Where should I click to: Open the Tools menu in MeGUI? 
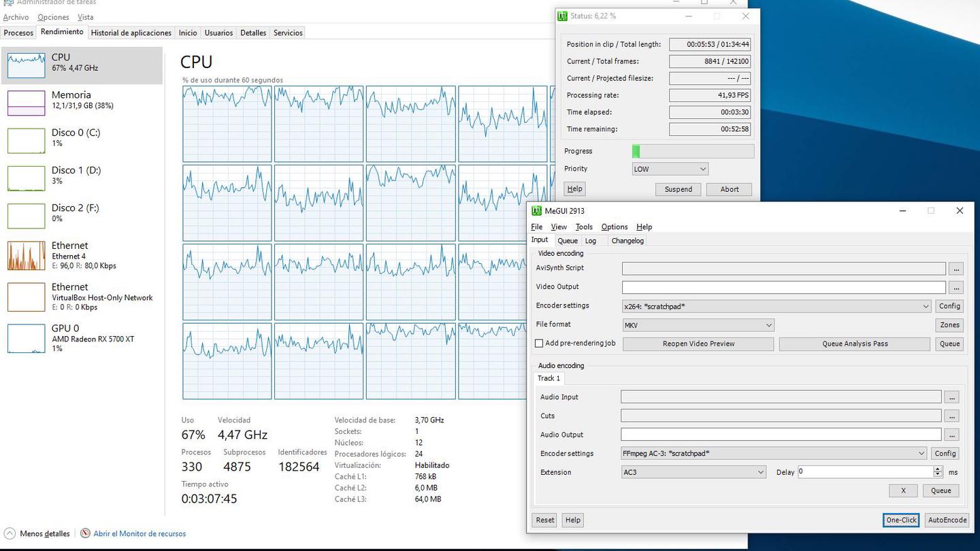(583, 227)
